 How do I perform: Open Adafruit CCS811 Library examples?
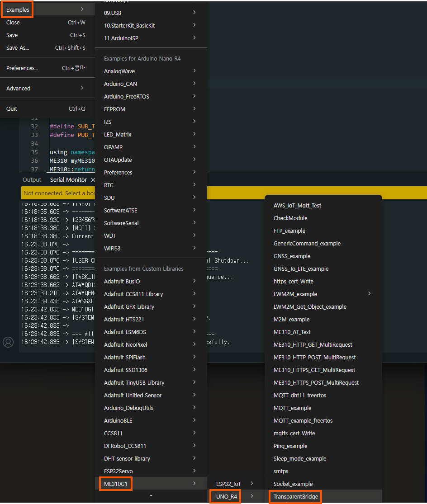click(x=151, y=294)
